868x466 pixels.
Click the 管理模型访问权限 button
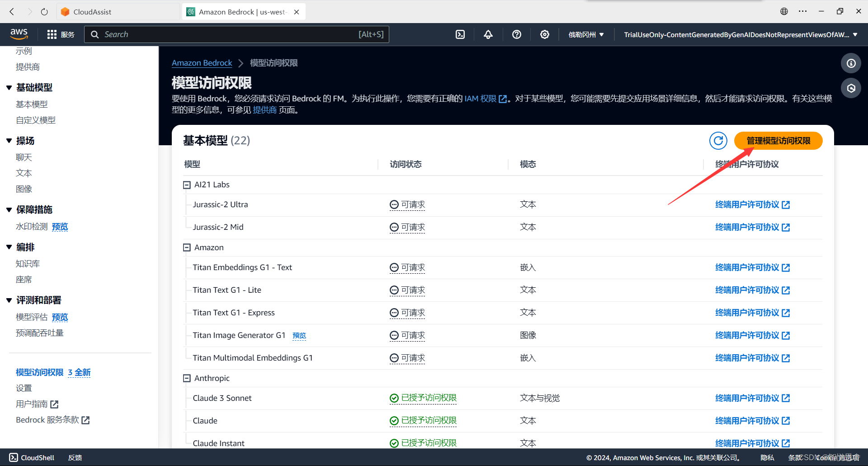[778, 141]
